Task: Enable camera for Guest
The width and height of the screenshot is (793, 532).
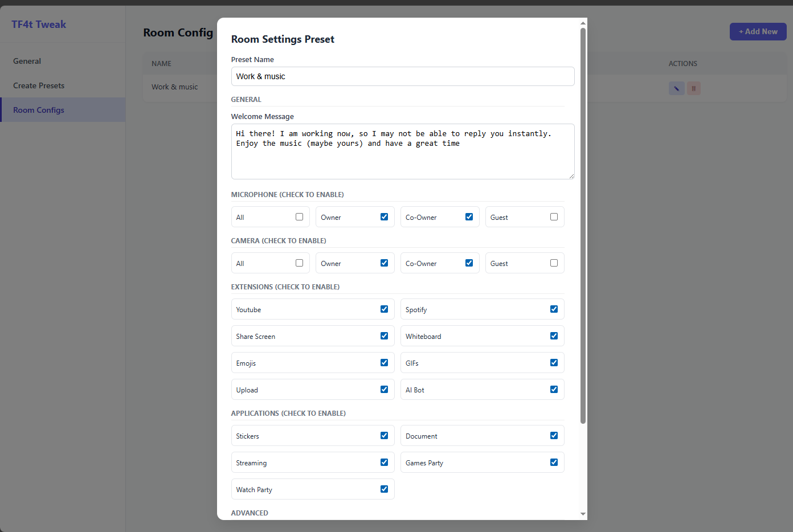Action: pos(554,263)
